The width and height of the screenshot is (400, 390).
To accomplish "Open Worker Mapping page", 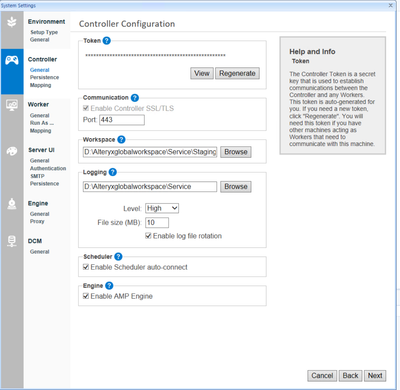I will click(x=40, y=131).
